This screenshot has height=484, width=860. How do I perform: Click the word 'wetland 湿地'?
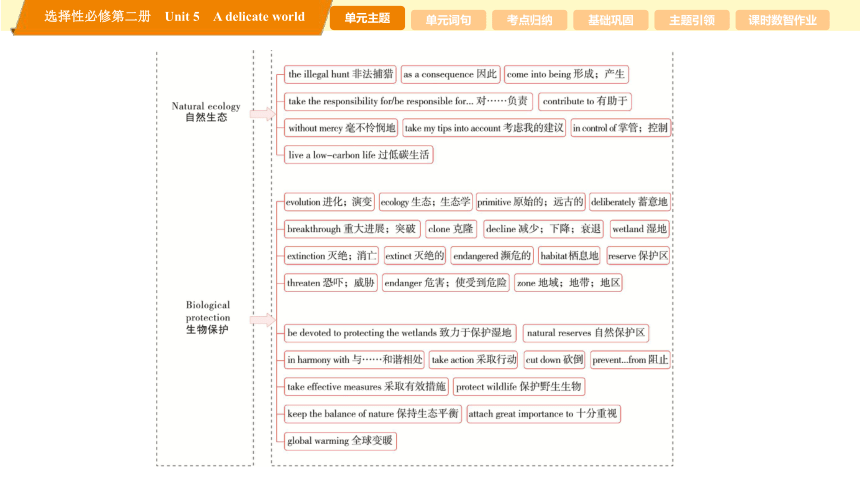click(x=640, y=229)
